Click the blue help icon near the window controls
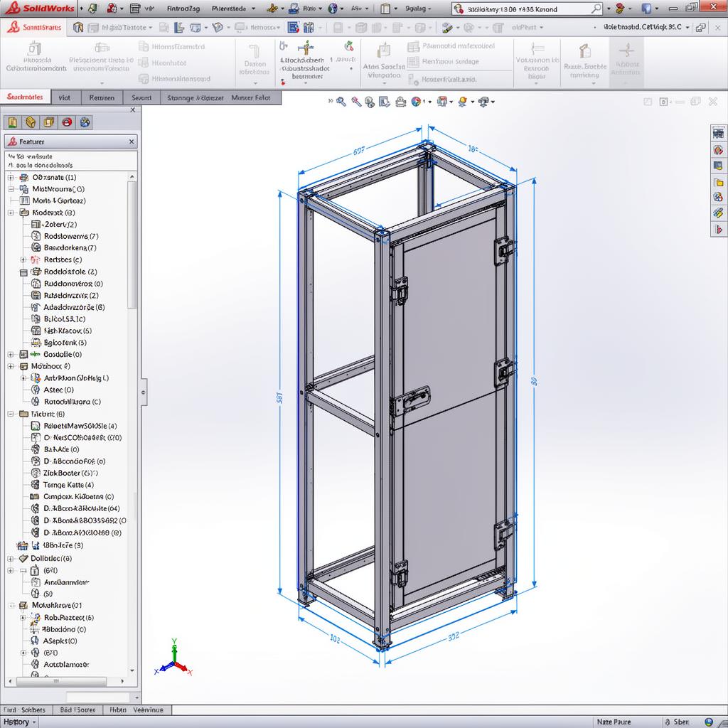This screenshot has width=728, height=728. (646, 8)
